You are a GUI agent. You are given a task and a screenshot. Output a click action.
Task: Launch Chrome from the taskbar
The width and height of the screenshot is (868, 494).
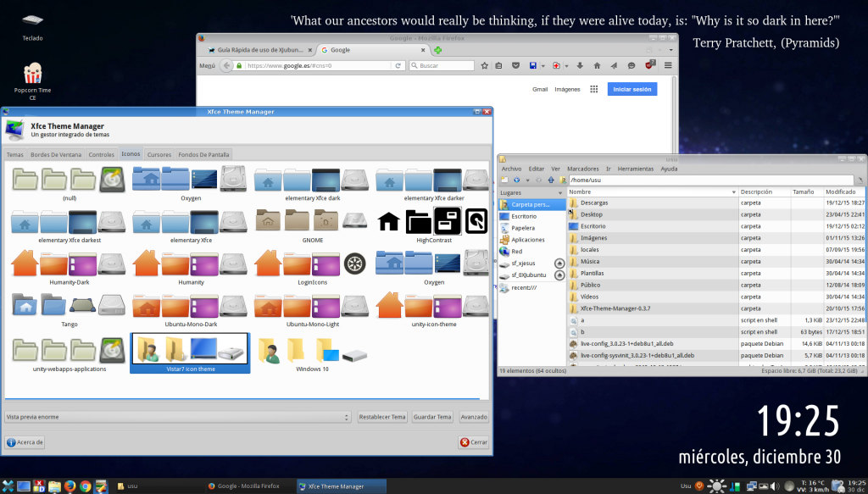point(86,486)
